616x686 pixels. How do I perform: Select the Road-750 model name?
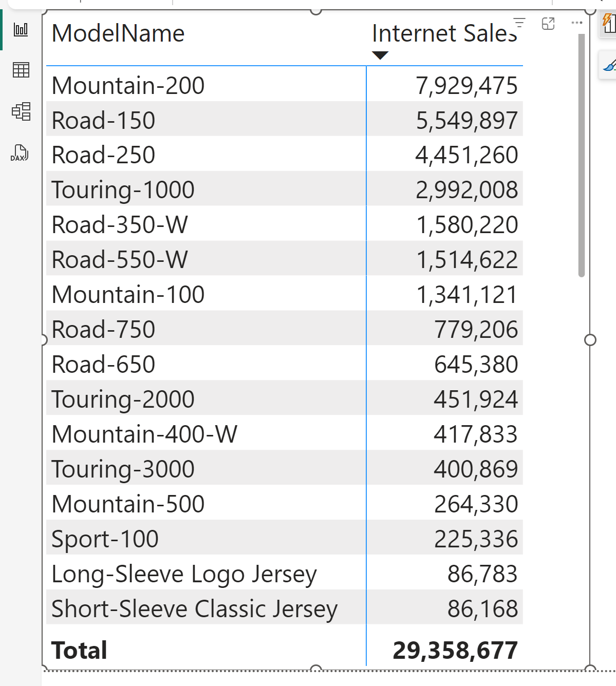(x=104, y=330)
